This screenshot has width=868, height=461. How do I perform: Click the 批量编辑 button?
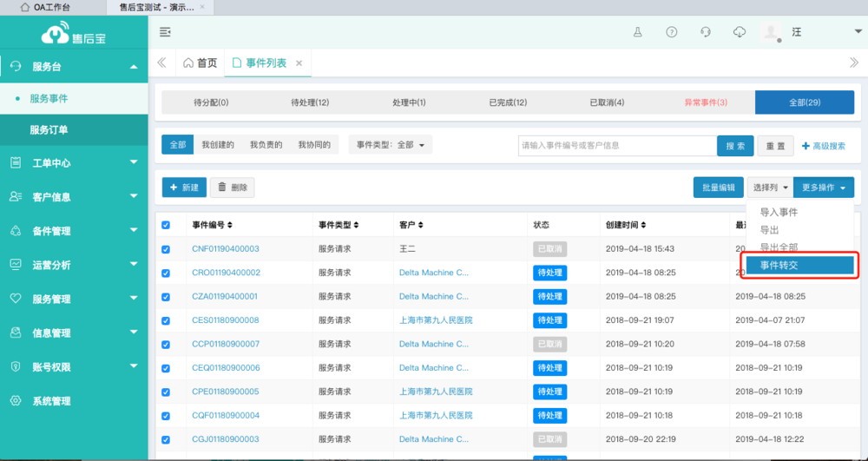pyautogui.click(x=719, y=188)
